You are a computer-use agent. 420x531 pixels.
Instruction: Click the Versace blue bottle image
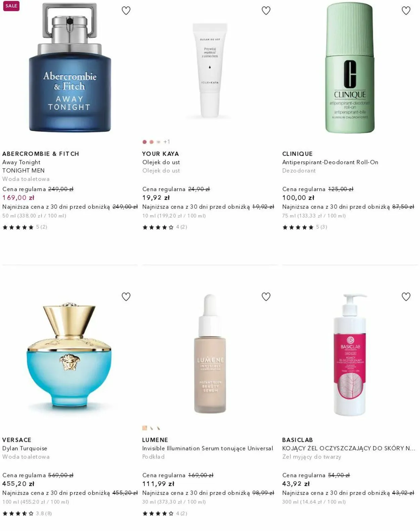(x=69, y=355)
